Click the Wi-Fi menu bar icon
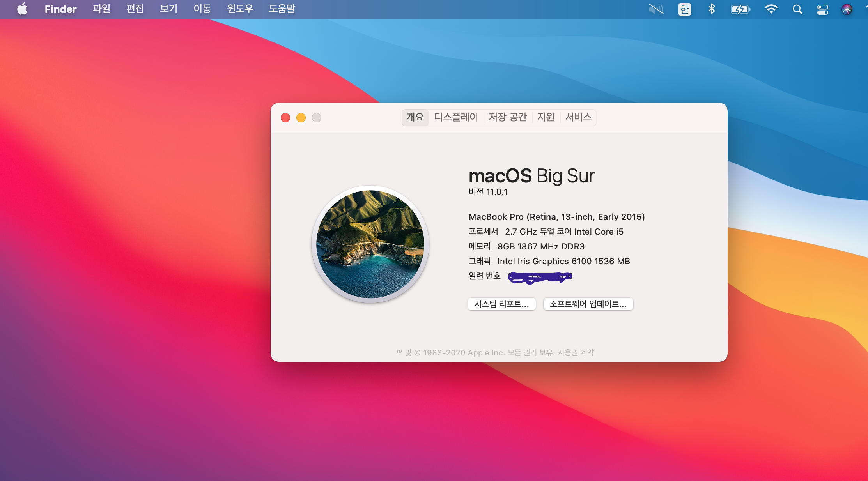 tap(771, 9)
